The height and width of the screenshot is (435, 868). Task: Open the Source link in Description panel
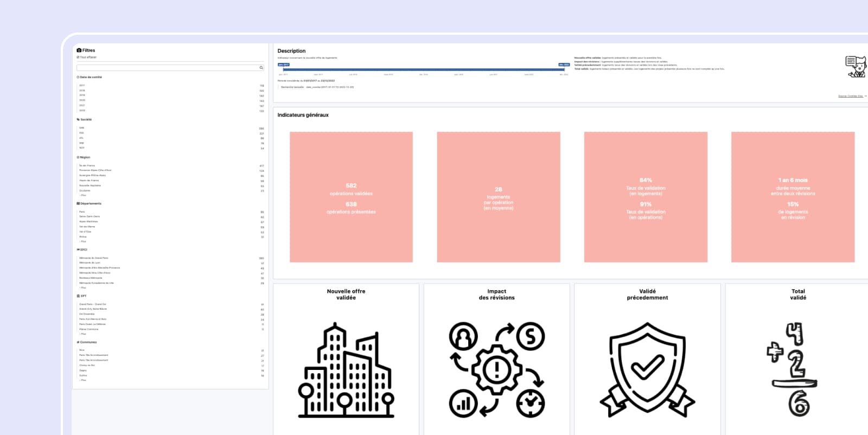[852, 96]
